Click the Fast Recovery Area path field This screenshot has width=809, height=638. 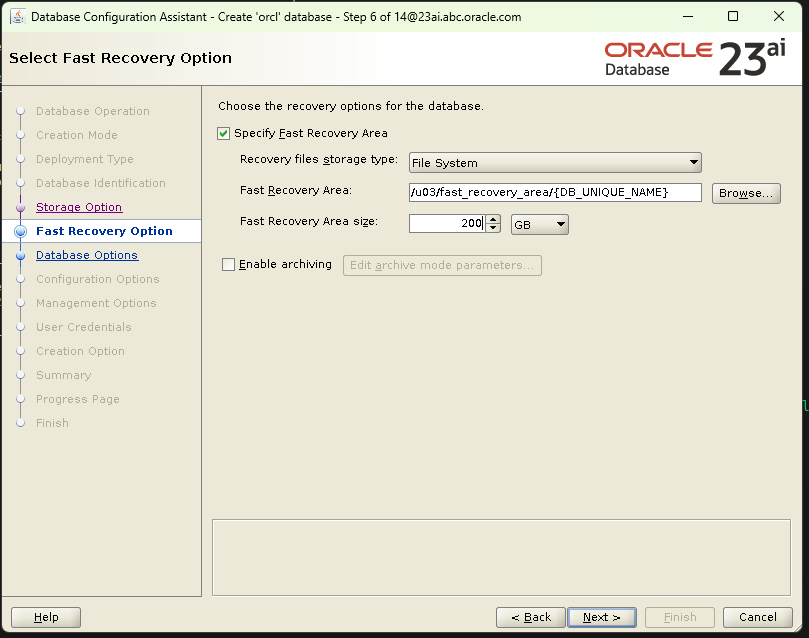point(555,193)
